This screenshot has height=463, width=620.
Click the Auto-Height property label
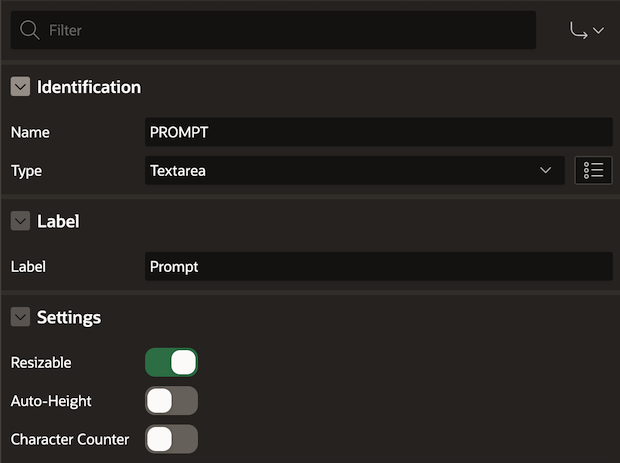(x=51, y=401)
